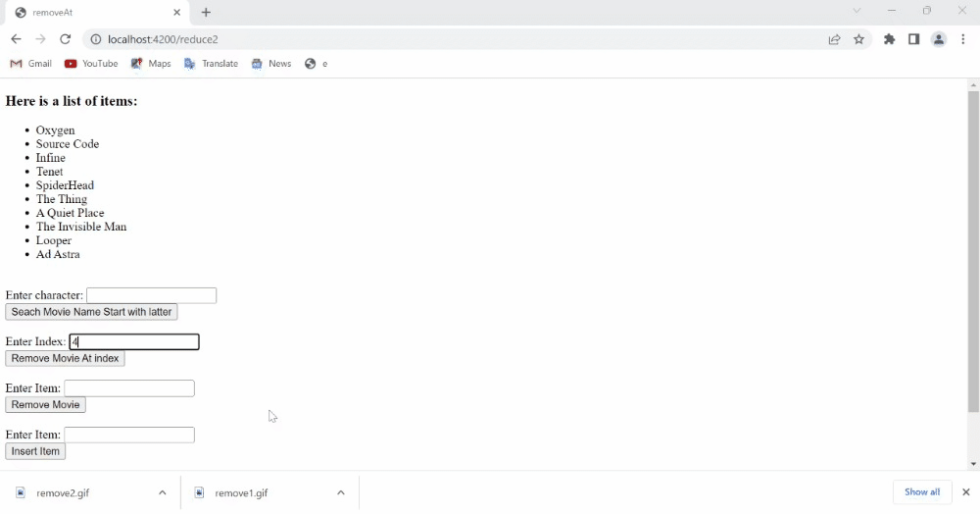
Task: Open the profile avatar menu
Action: 939,39
